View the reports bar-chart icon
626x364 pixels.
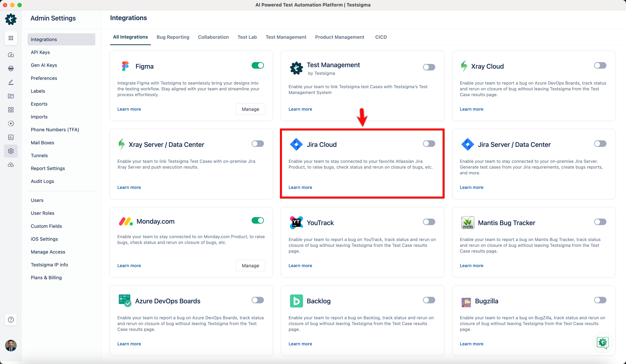pyautogui.click(x=11, y=137)
